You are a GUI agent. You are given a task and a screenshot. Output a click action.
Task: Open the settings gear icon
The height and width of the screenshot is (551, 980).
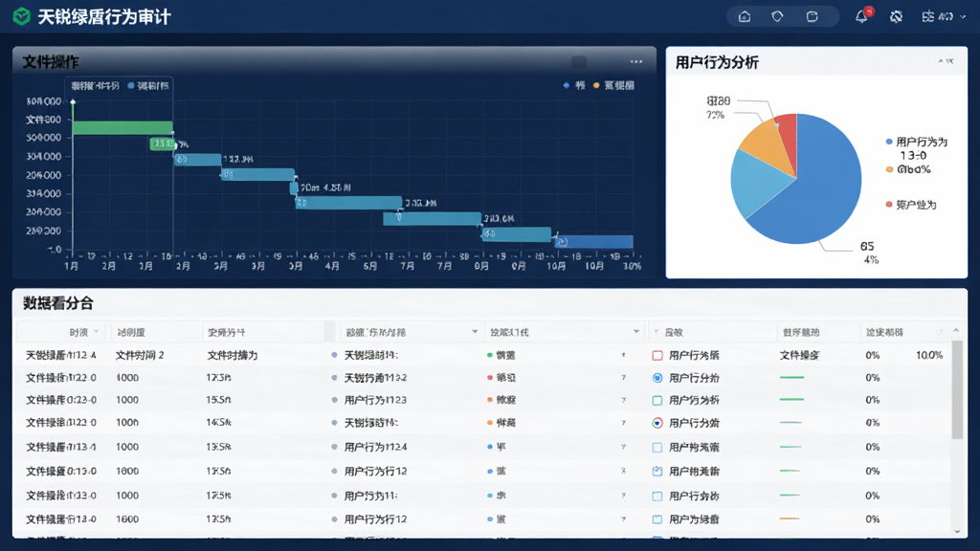pyautogui.click(x=896, y=16)
